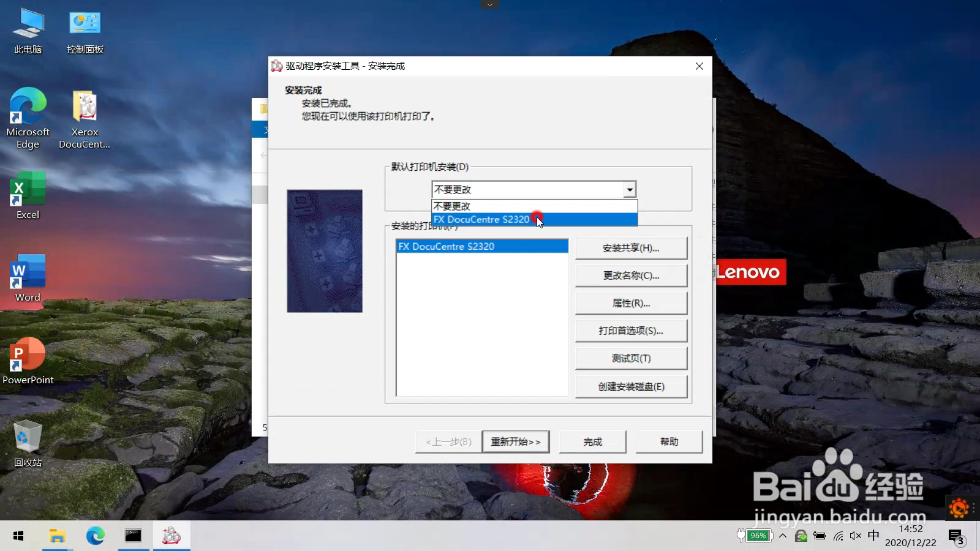The width and height of the screenshot is (980, 551).
Task: Click the muted volume tray icon
Action: [x=856, y=536]
